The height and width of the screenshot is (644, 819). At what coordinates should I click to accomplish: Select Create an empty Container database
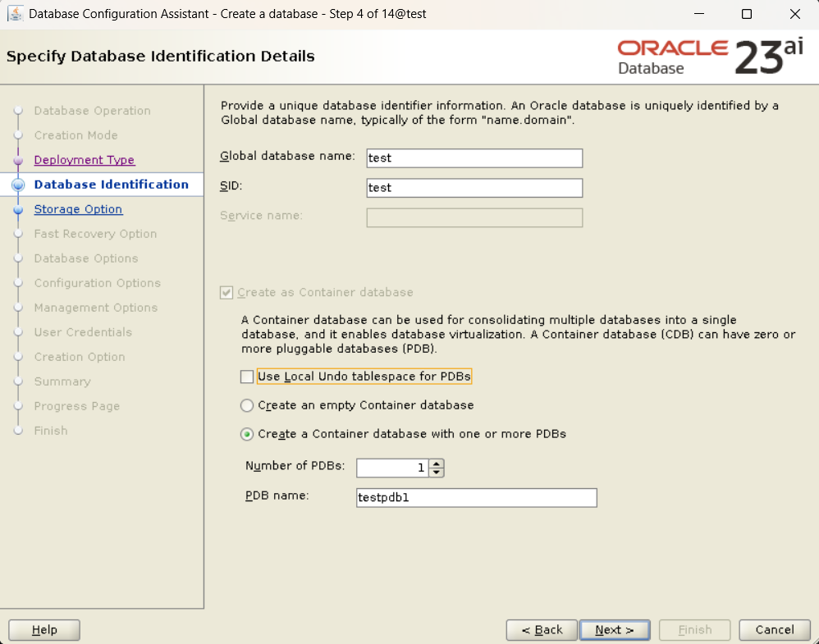(247, 405)
